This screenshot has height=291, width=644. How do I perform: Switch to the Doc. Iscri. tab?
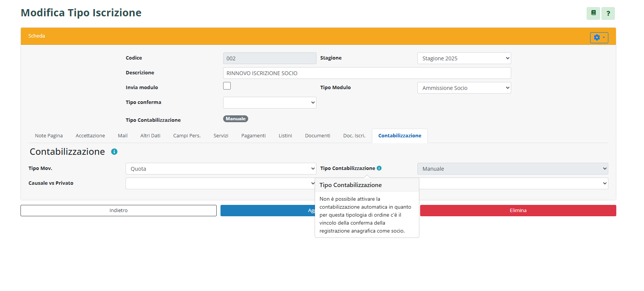point(354,136)
